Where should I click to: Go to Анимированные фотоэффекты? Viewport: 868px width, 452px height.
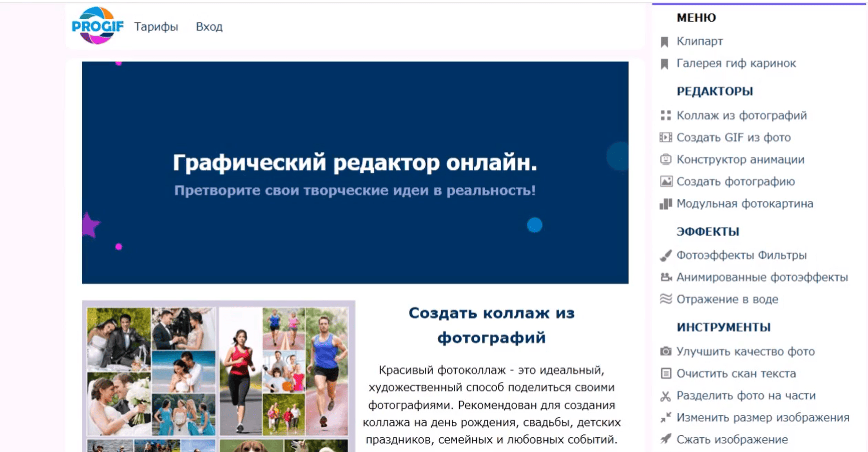pos(762,277)
